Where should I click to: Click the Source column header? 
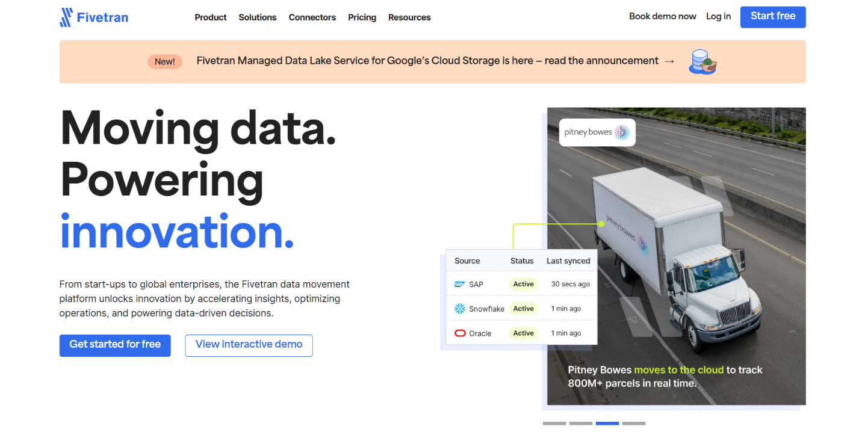[x=467, y=261]
